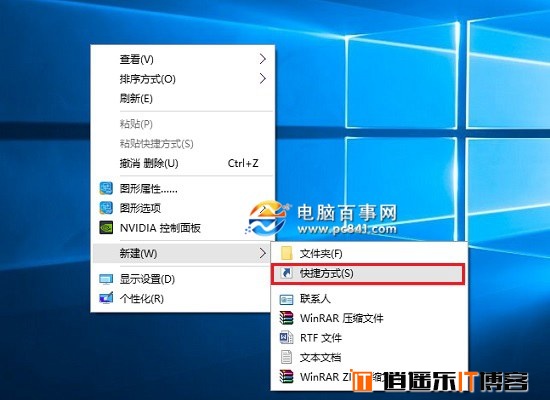Open 个性化(R) menu entry
The width and height of the screenshot is (550, 400).
[182, 299]
